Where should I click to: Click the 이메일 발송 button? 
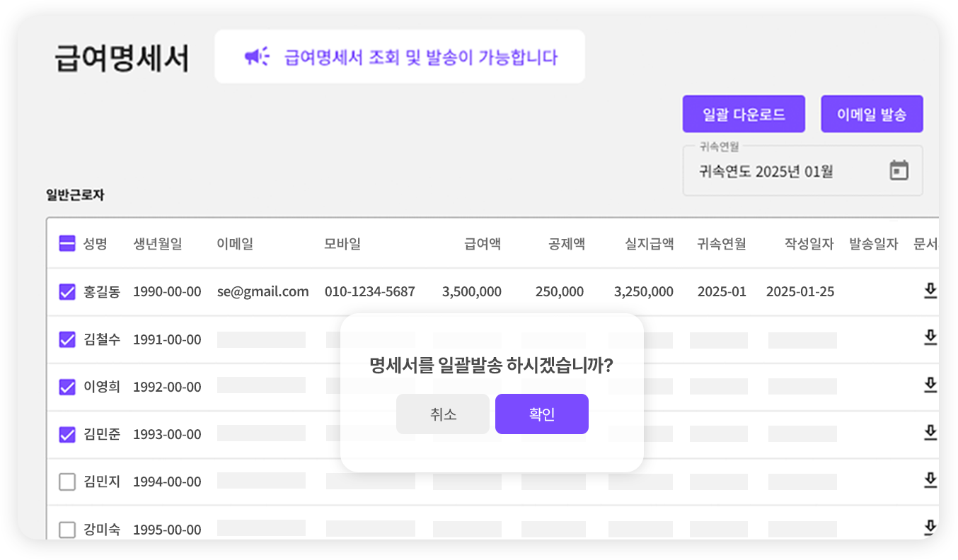tap(872, 114)
